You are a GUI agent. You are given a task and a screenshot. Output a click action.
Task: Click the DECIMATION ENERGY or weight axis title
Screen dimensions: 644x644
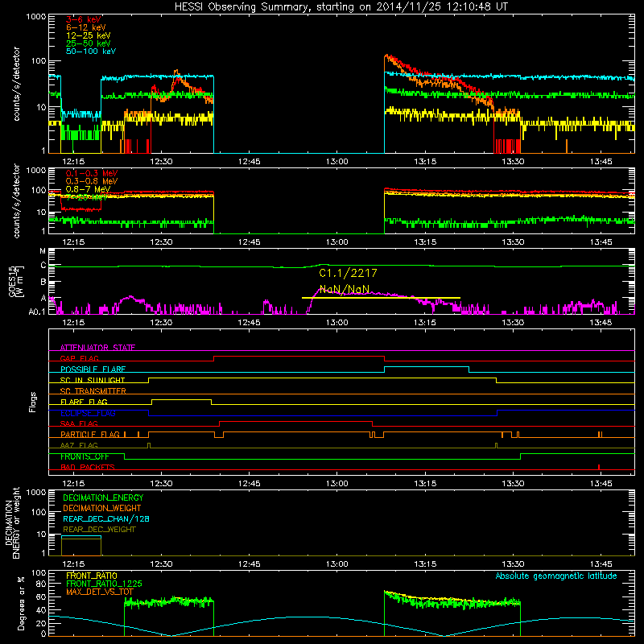[x=12, y=522]
